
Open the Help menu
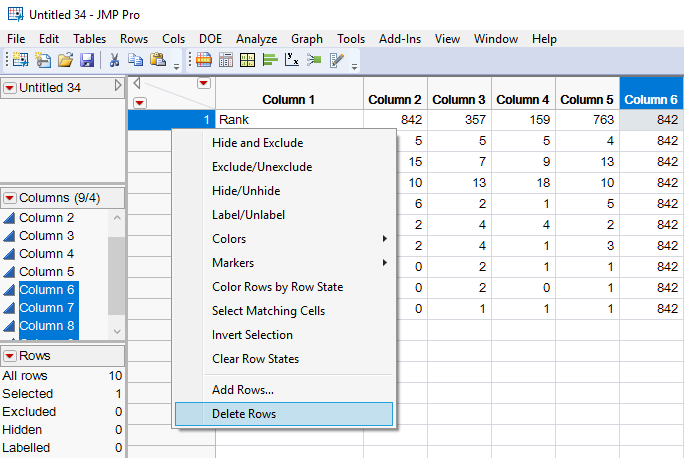544,39
